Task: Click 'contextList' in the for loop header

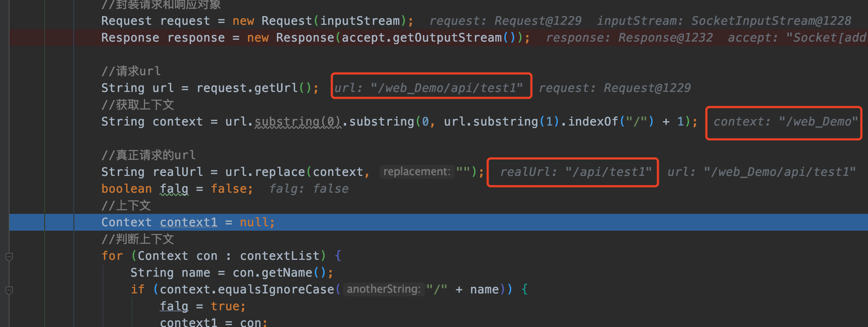Action: 279,256
